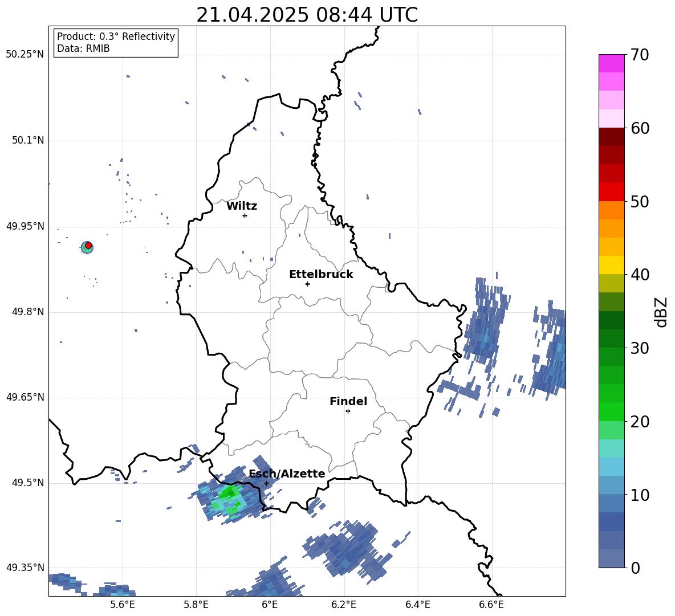Click the 6.6°E longitude label
Image resolution: width=675 pixels, height=616 pixels.
point(491,605)
